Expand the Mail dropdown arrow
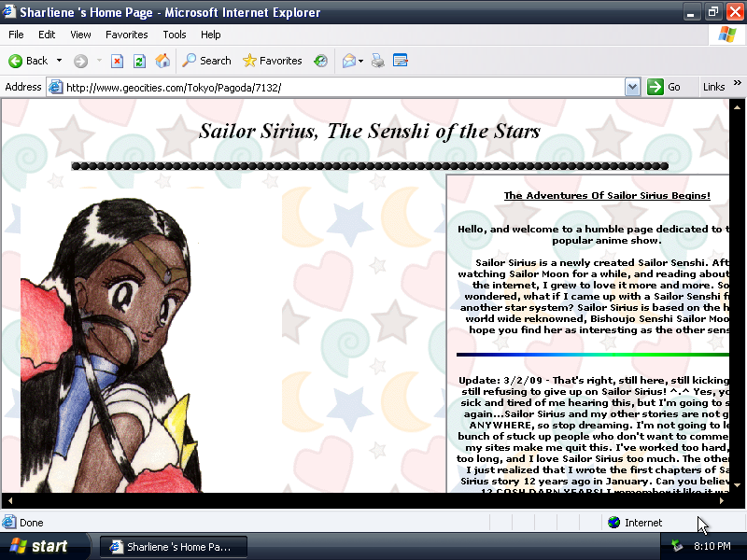The height and width of the screenshot is (560, 747). 360,61
